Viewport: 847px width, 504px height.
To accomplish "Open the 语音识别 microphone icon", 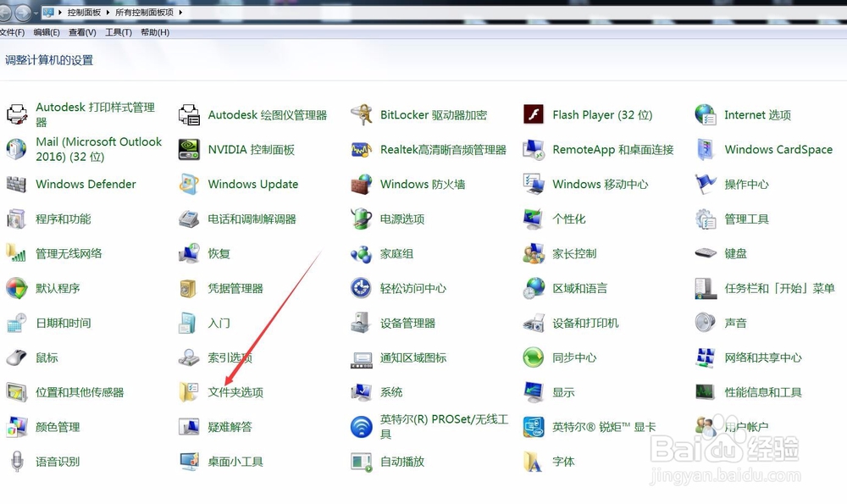I will point(17,462).
